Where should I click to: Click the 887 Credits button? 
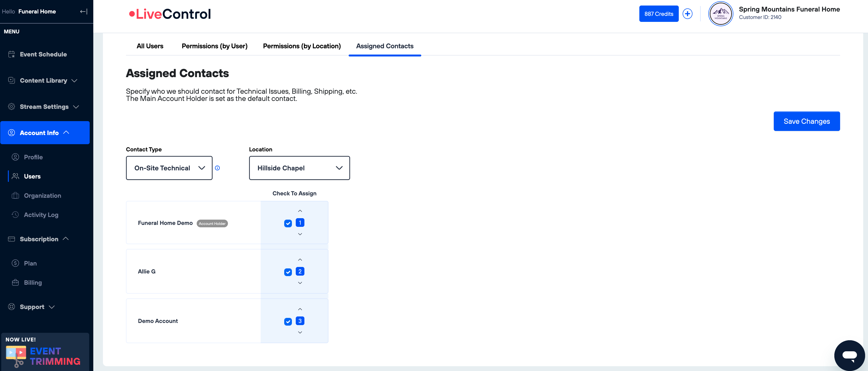click(658, 13)
